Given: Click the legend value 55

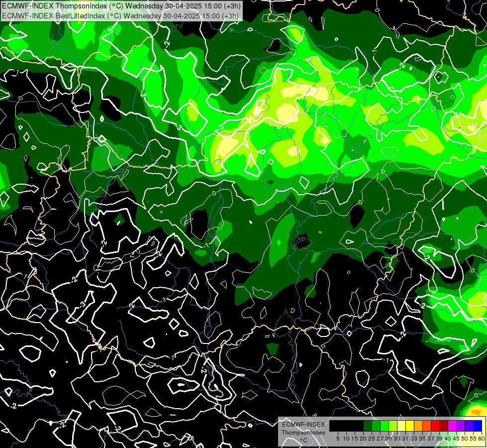Looking at the screenshot, I should point(474,439).
